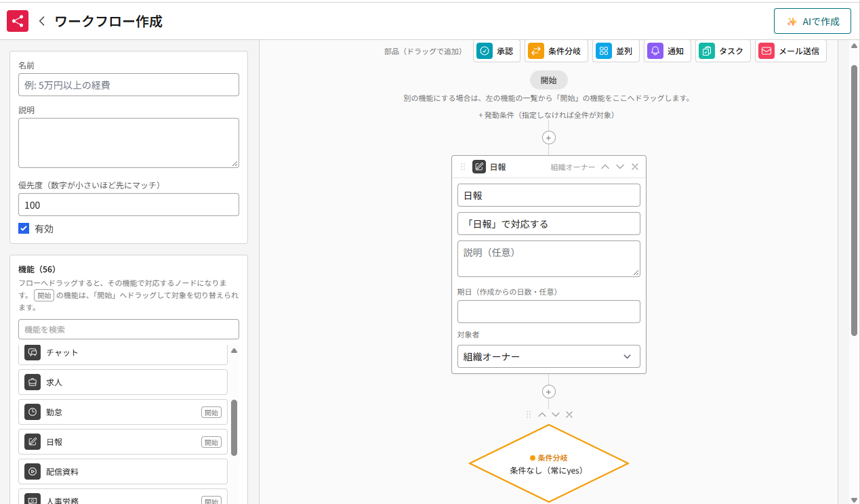Click the 日報 node header pencil icon
The image size is (860, 504).
pyautogui.click(x=479, y=167)
